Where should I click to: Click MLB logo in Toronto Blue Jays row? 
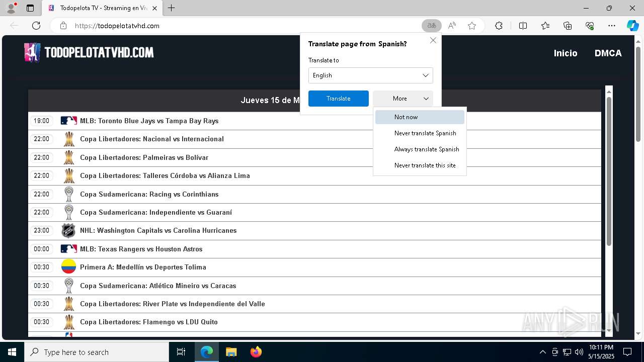69,121
